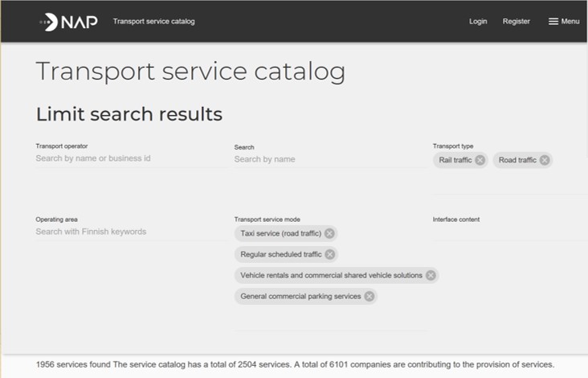Image resolution: width=588 pixels, height=378 pixels.
Task: Click the Menu text label
Action: pos(570,22)
